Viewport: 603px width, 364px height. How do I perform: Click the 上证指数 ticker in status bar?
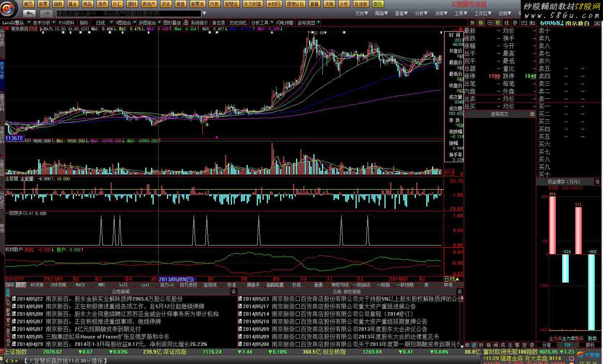click(x=16, y=352)
